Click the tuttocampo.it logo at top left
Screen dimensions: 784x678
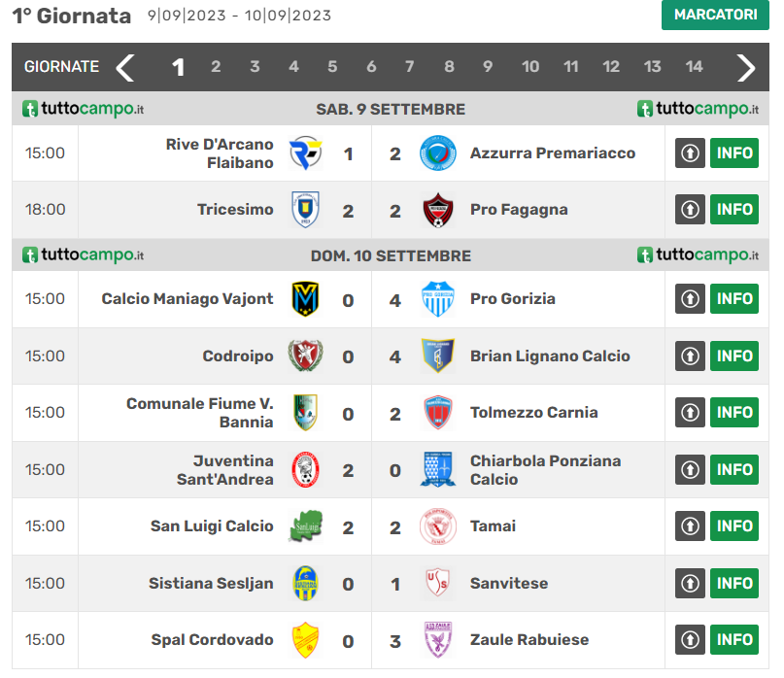coord(84,109)
